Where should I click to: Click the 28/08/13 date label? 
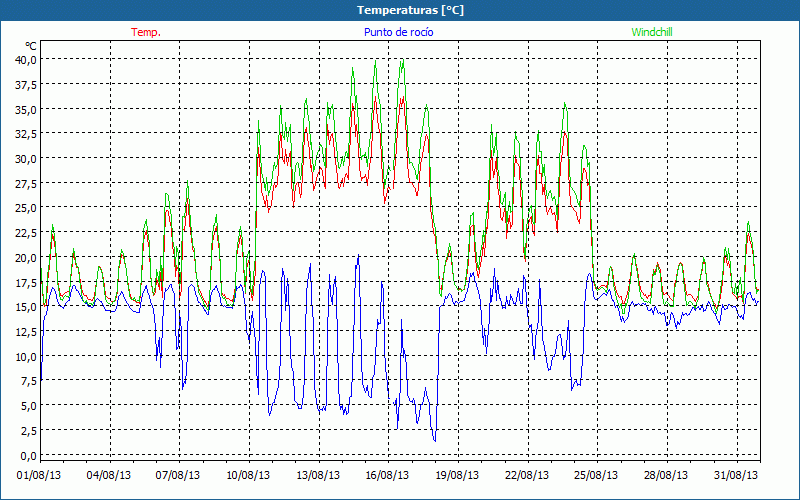666,476
